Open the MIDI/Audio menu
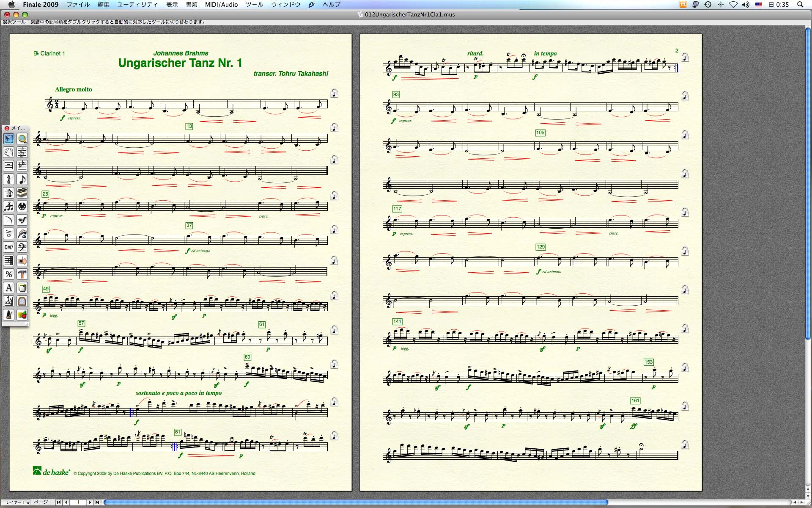812x508 pixels. [222, 4]
